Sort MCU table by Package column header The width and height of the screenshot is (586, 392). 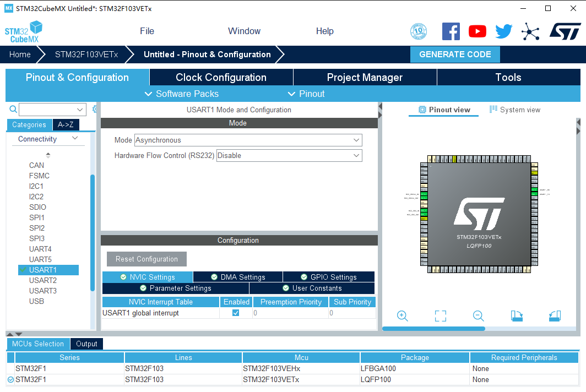pyautogui.click(x=415, y=358)
